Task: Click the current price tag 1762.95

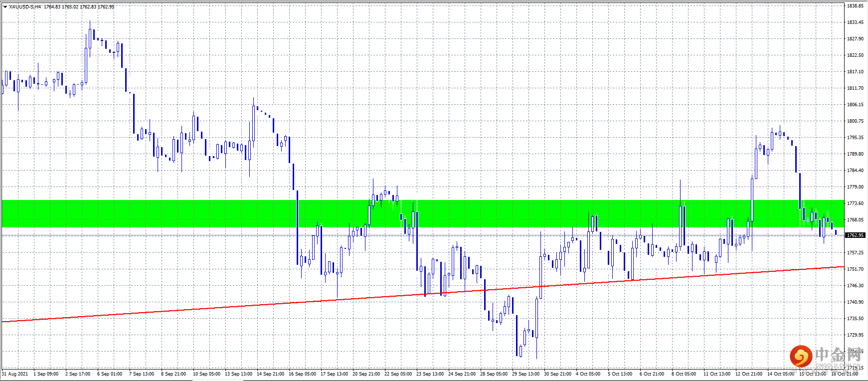Action: click(x=856, y=235)
